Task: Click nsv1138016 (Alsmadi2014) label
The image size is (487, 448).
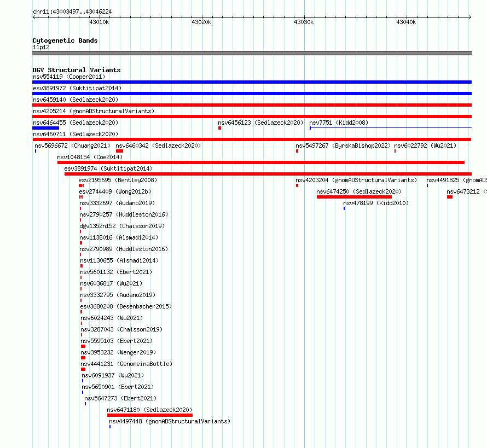Action: 119,237
